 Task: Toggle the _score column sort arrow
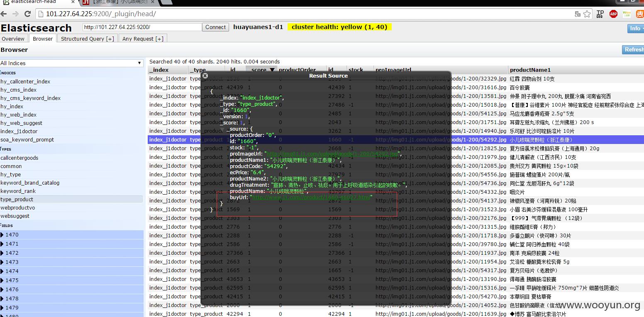coord(272,70)
